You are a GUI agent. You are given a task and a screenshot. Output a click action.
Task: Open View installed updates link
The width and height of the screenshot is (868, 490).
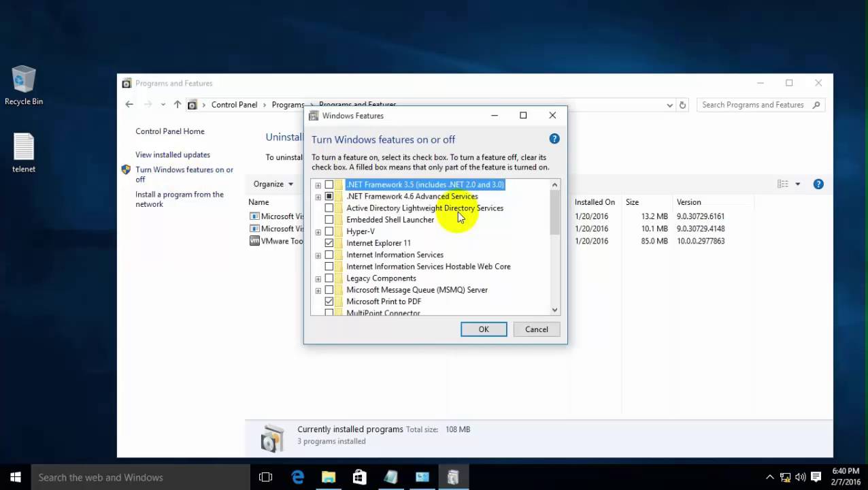173,154
